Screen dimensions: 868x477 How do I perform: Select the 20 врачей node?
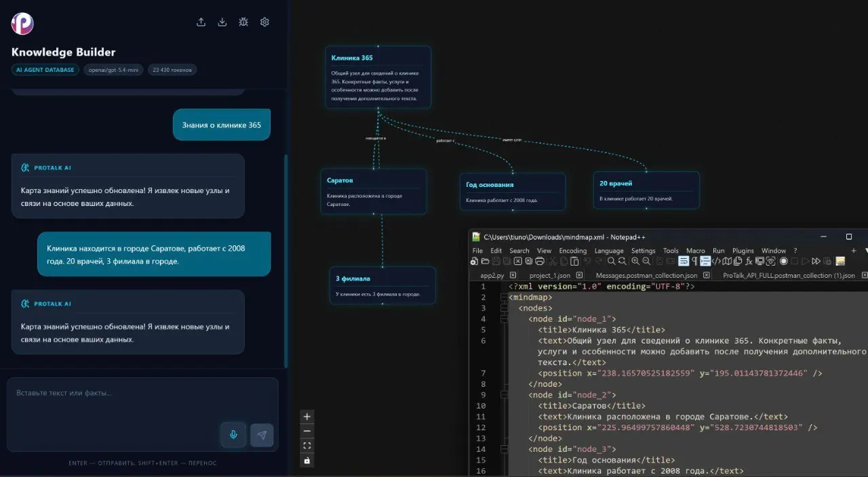tap(646, 190)
